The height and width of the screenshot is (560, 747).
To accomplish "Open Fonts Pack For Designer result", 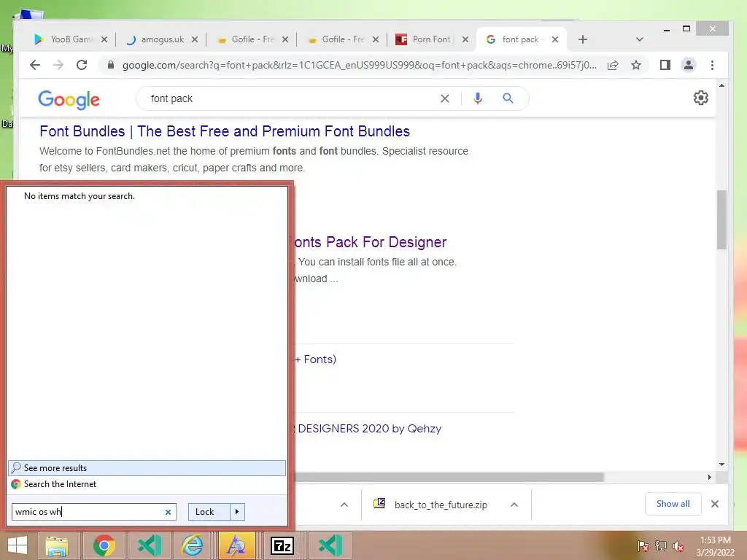I will (x=370, y=242).
